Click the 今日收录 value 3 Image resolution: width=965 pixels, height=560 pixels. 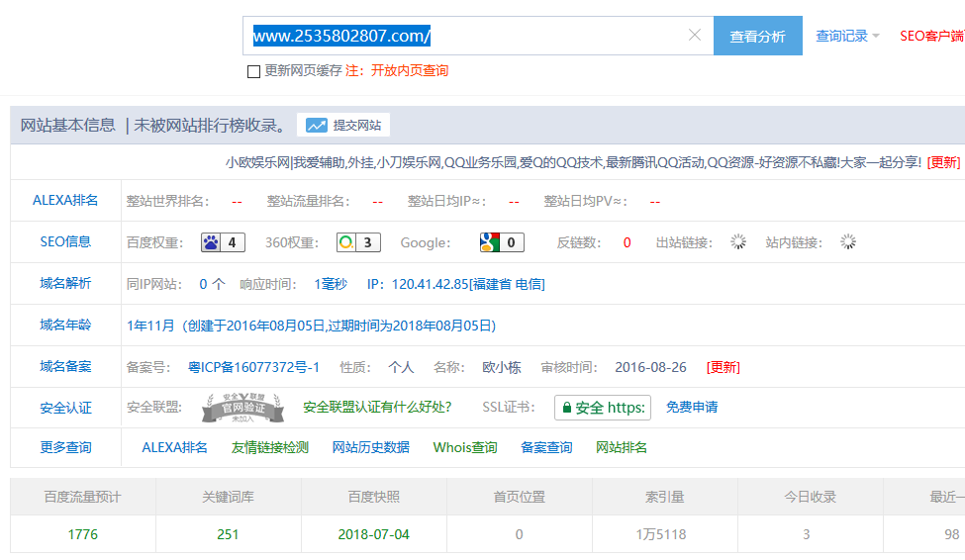pos(807,534)
